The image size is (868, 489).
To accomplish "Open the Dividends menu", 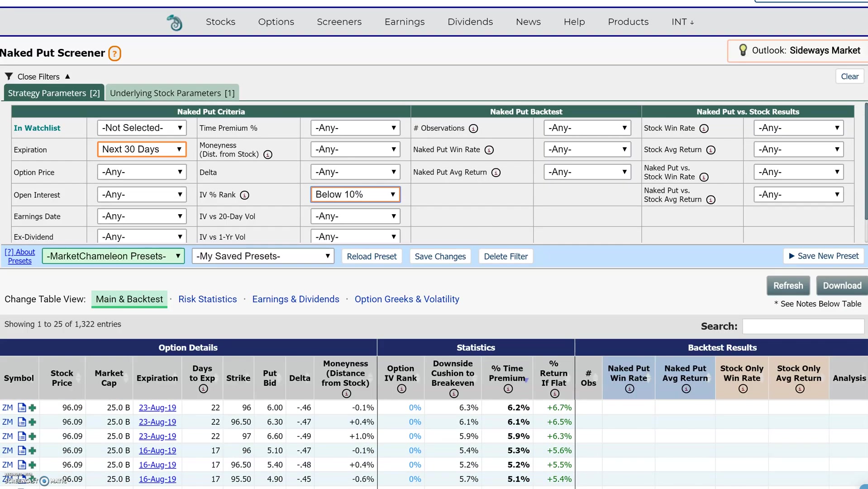I will [470, 22].
